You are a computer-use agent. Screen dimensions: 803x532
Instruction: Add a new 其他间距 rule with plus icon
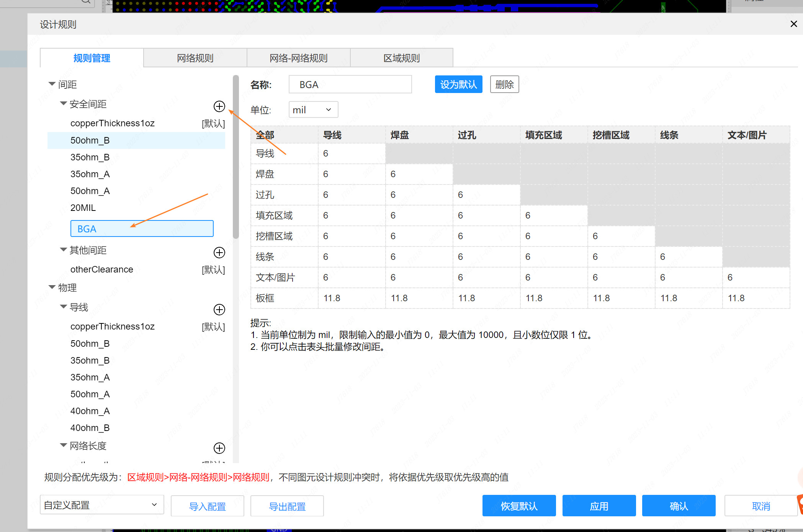(219, 253)
